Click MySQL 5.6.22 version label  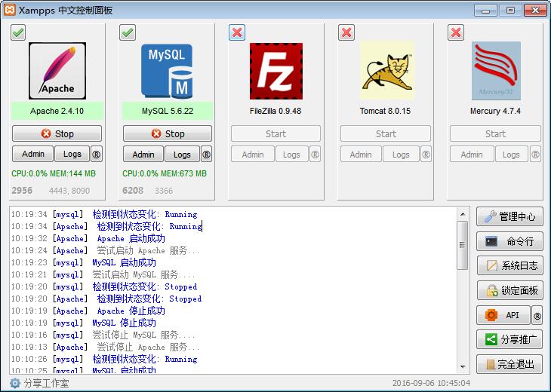click(x=168, y=112)
